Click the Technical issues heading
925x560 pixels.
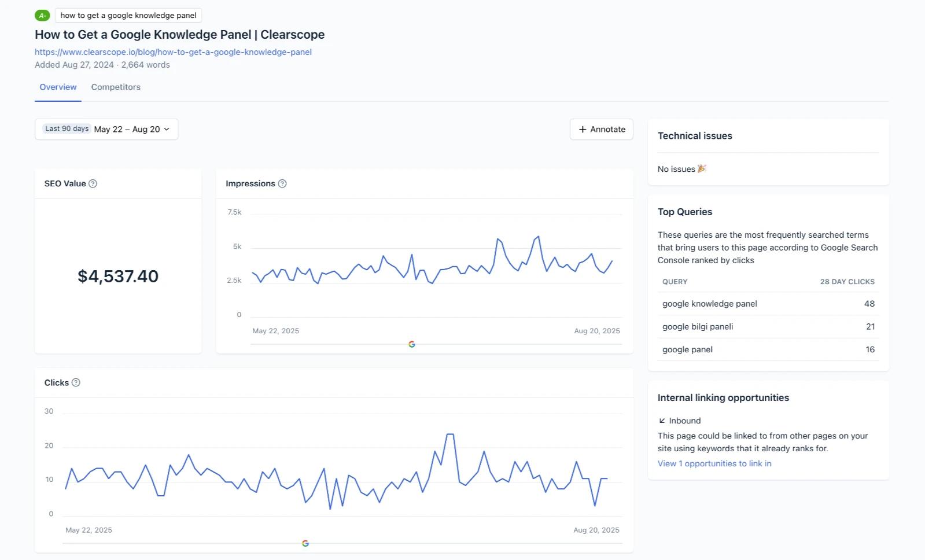tap(695, 136)
